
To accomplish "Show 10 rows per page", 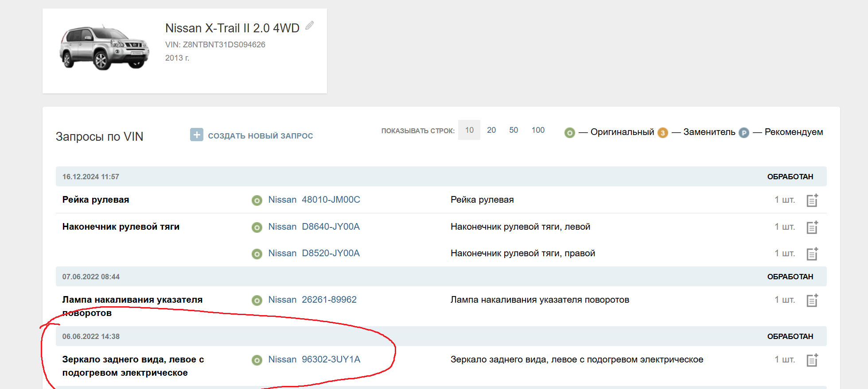I will click(x=469, y=130).
